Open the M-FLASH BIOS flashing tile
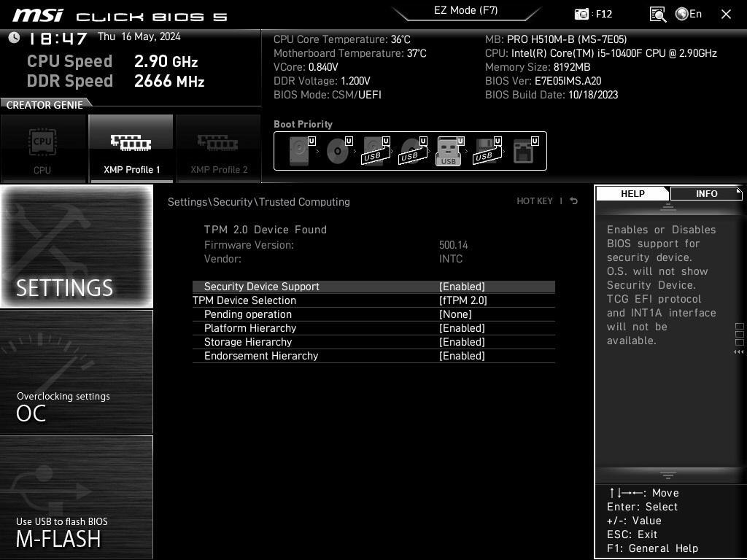Image resolution: width=747 pixels, height=560 pixels. (x=77, y=497)
